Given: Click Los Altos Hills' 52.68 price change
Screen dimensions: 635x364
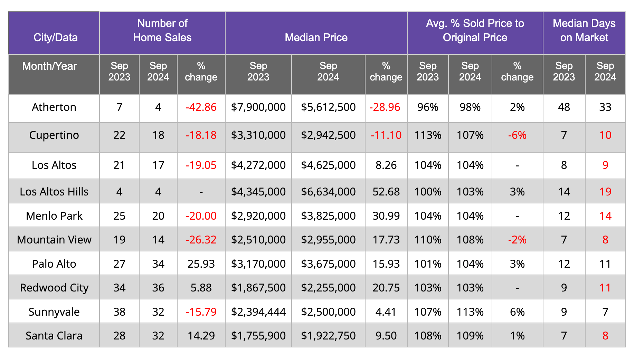Looking at the screenshot, I should (x=386, y=192).
